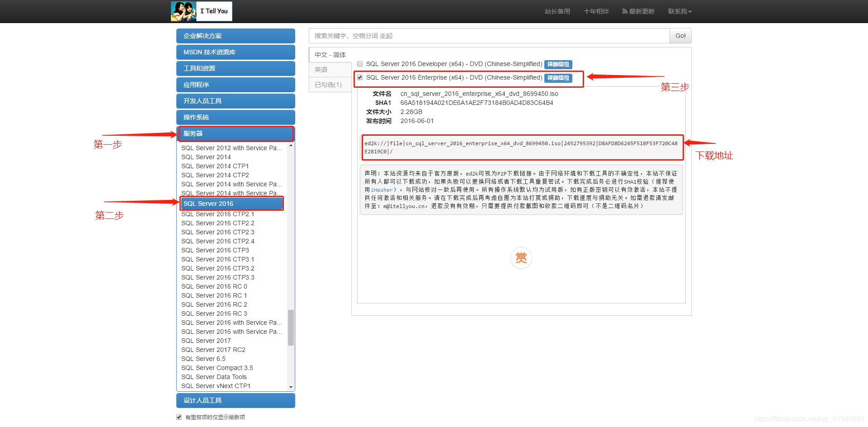Select SQL Server 2014 CTP2
This screenshot has height=427, width=868.
click(215, 175)
